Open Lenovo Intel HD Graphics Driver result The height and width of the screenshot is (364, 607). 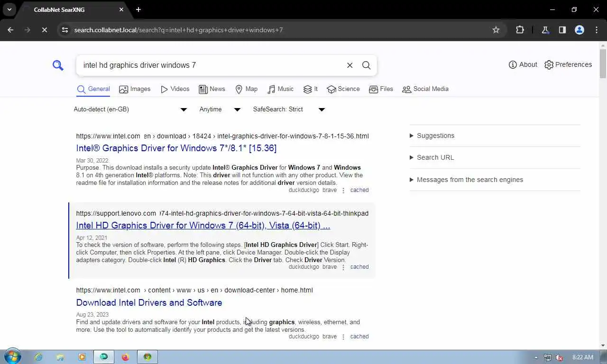click(203, 226)
